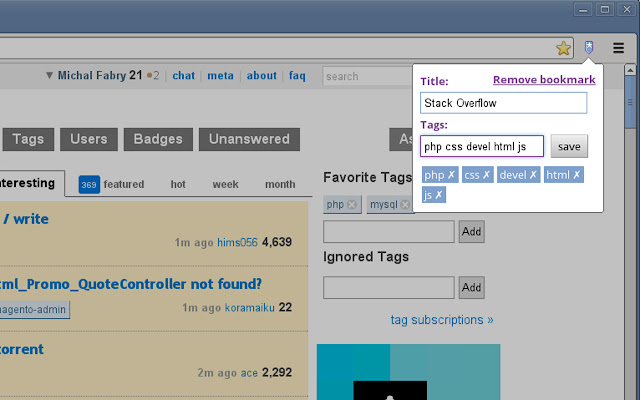This screenshot has height=400, width=640.
Task: Expand the Michal Fabry user dropdown arrow
Action: tap(49, 76)
